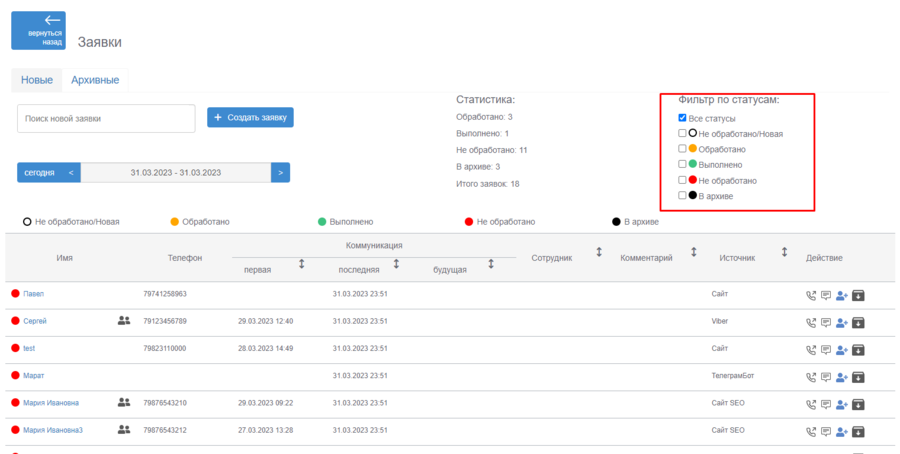Call Сергей using the phone icon
This screenshot has width=900, height=454.
pyautogui.click(x=810, y=323)
